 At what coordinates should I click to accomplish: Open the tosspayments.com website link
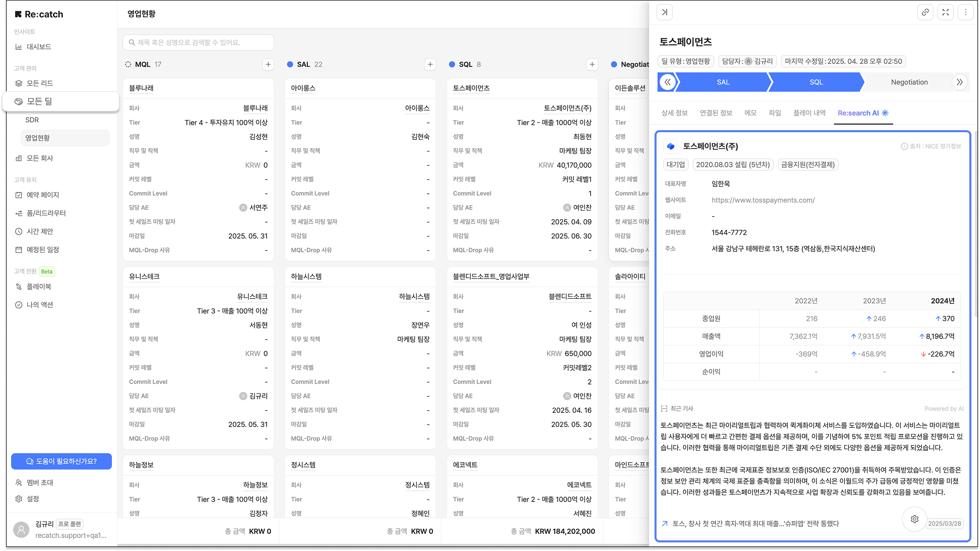[x=763, y=200]
